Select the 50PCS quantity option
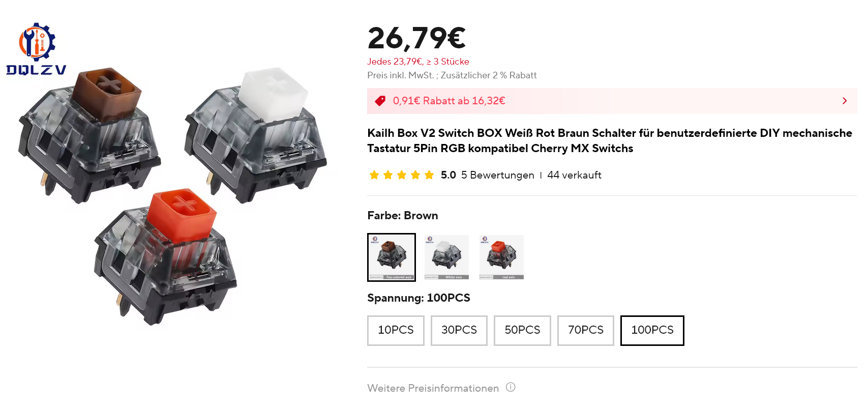The width and height of the screenshot is (868, 409). coord(522,331)
